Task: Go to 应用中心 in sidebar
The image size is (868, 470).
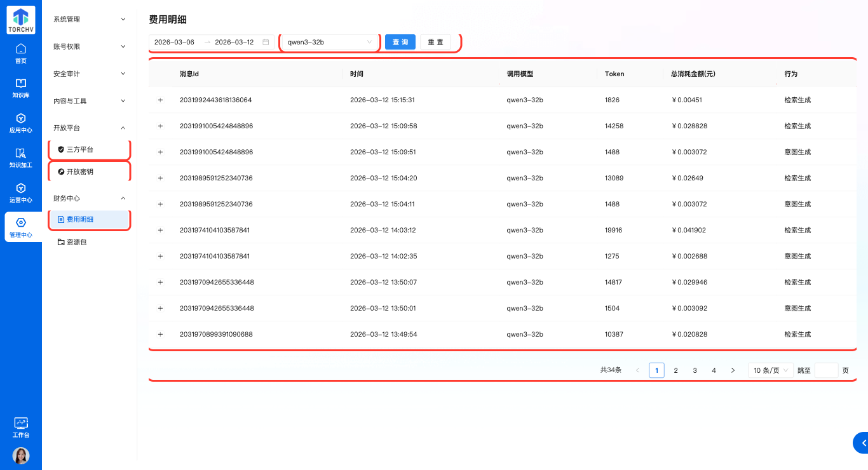Action: [x=21, y=123]
